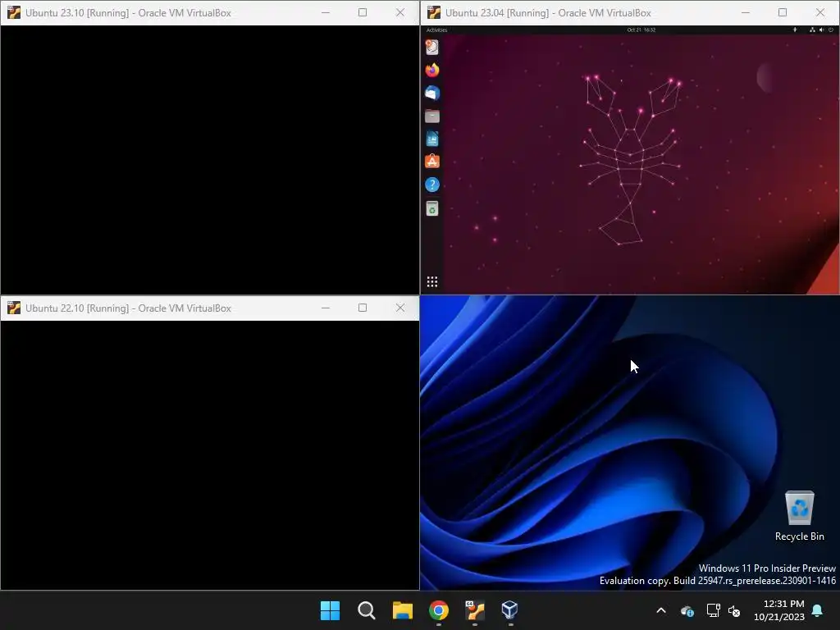Click the OneDrive cloud tray icon
The height and width of the screenshot is (630, 840).
point(687,610)
